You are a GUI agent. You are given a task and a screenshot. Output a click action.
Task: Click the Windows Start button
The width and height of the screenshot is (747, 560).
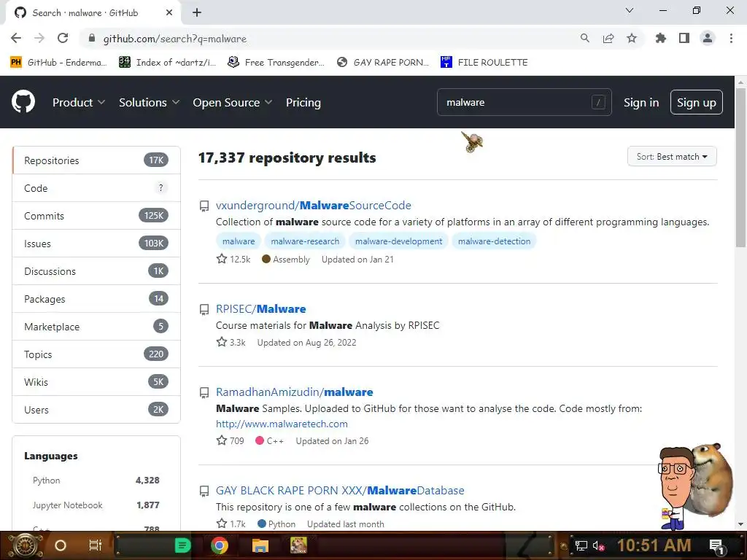(26, 545)
